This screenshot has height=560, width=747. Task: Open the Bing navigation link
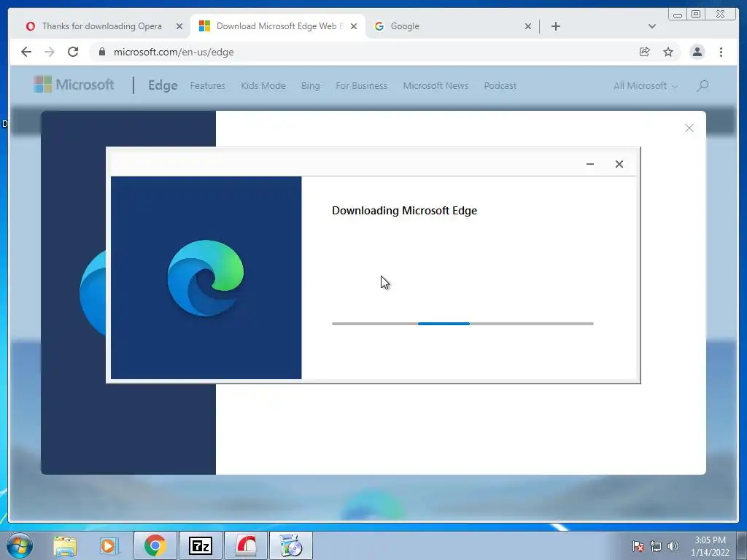[x=310, y=86]
